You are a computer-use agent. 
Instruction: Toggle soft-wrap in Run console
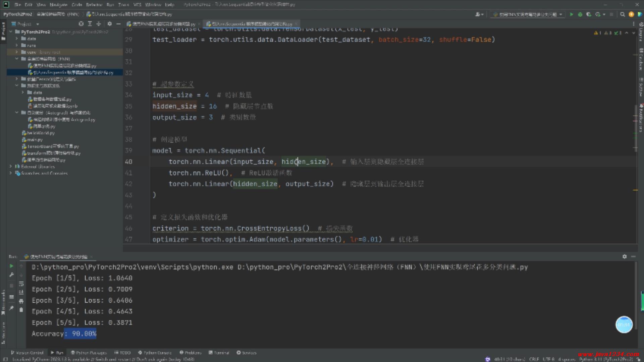pos(21,284)
